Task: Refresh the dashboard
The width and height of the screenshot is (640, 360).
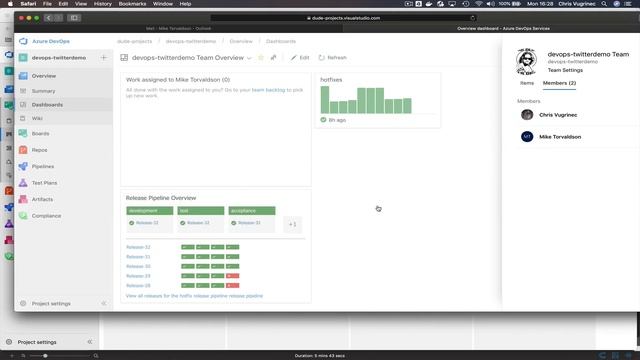Action: pos(332,58)
